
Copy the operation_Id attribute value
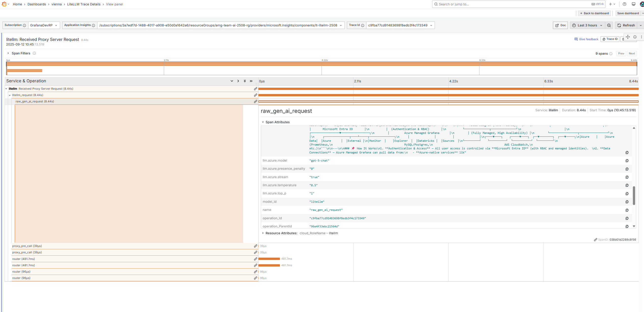627,219
